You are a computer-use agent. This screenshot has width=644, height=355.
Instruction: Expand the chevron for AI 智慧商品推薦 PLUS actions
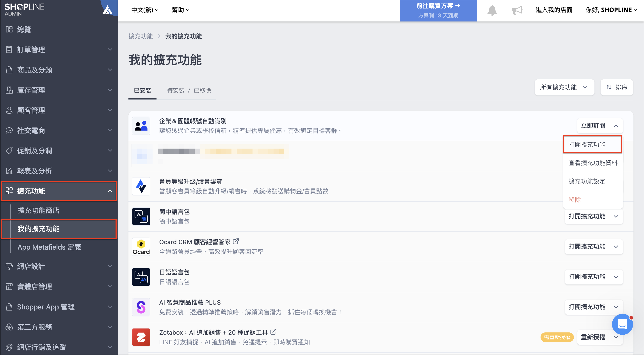coord(616,307)
